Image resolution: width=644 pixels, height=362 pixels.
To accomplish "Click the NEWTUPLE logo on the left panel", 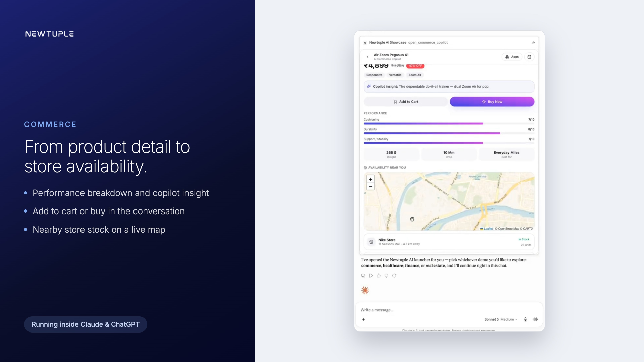I will tap(50, 34).
